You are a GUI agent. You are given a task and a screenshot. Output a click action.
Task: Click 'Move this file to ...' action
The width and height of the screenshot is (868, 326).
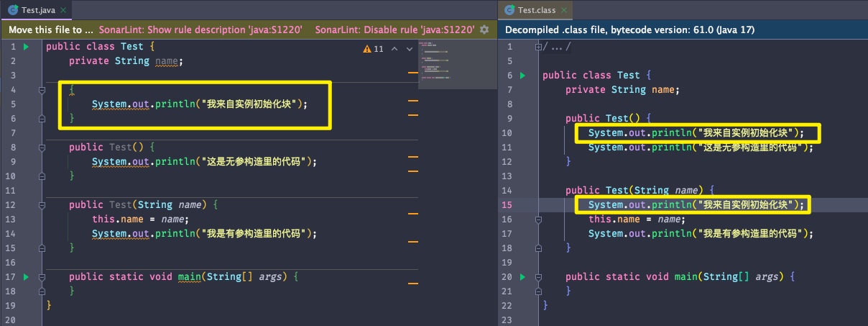(x=50, y=30)
